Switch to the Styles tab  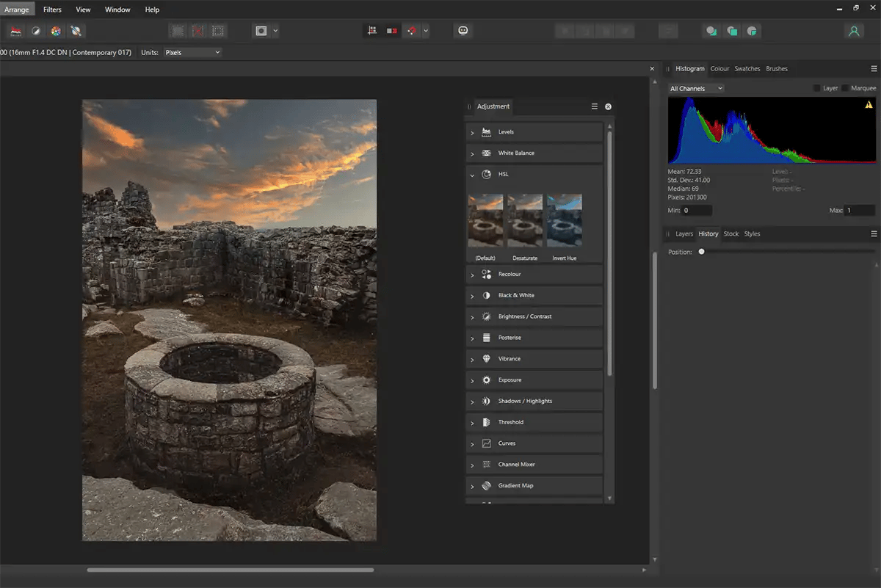tap(753, 234)
